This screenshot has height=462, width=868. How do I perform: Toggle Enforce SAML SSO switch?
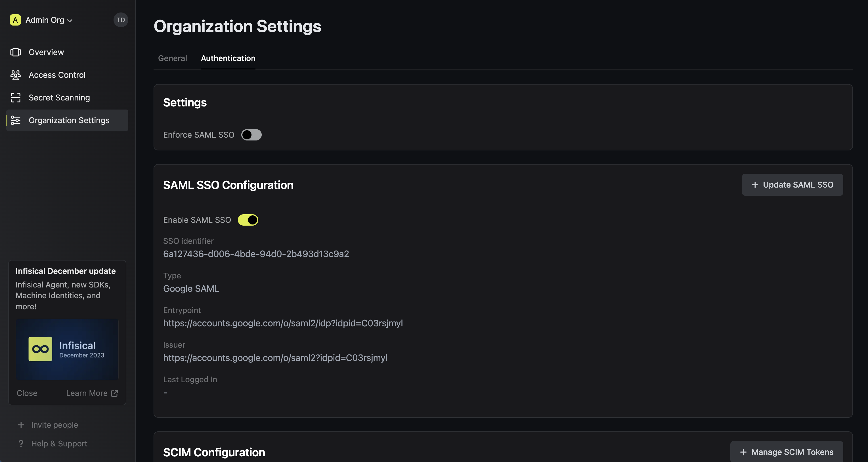point(251,135)
